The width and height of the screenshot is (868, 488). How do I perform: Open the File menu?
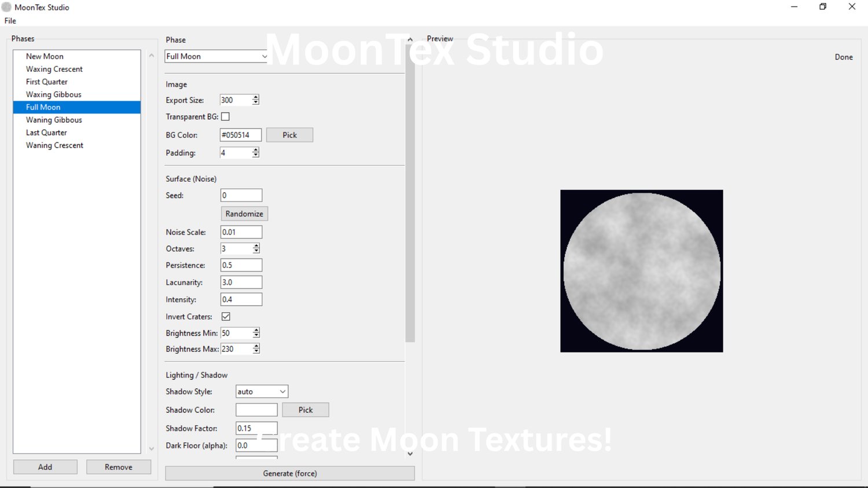[10, 21]
